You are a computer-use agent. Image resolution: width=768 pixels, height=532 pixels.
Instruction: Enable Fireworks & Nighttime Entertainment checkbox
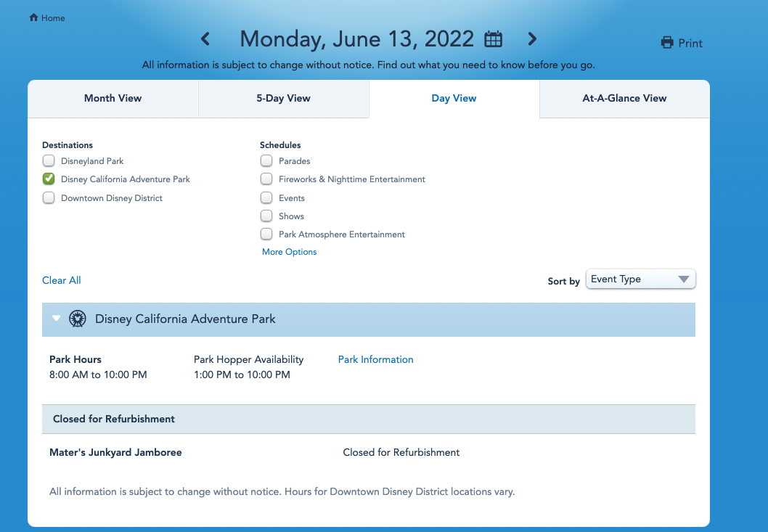click(x=266, y=179)
